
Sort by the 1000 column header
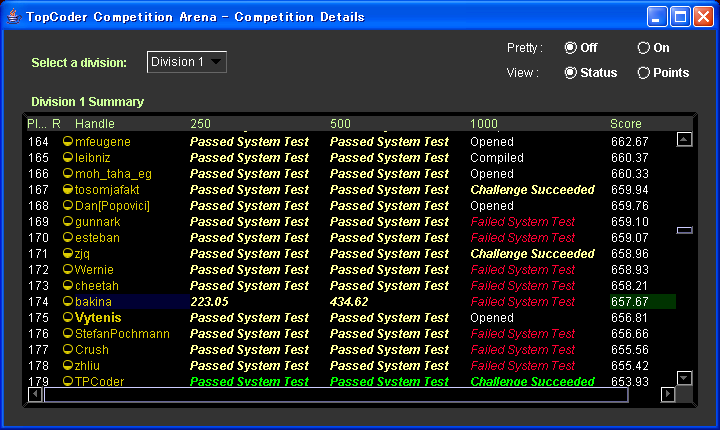(x=484, y=124)
